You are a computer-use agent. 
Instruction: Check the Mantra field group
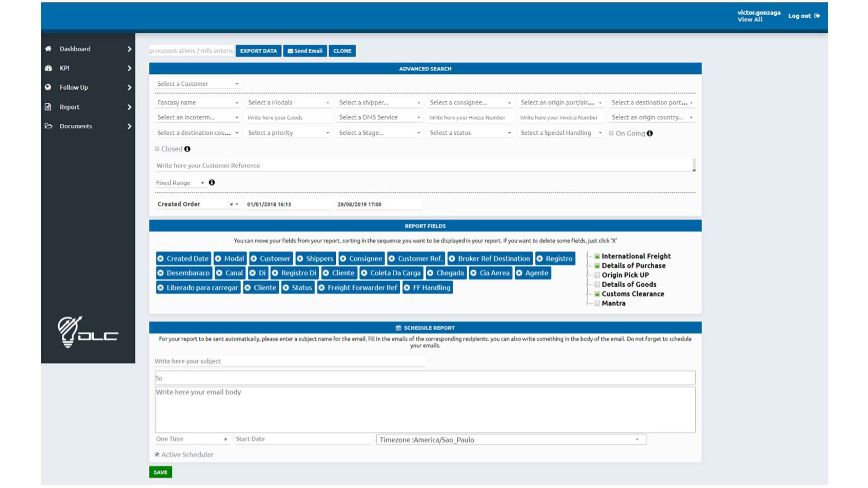pyautogui.click(x=597, y=303)
